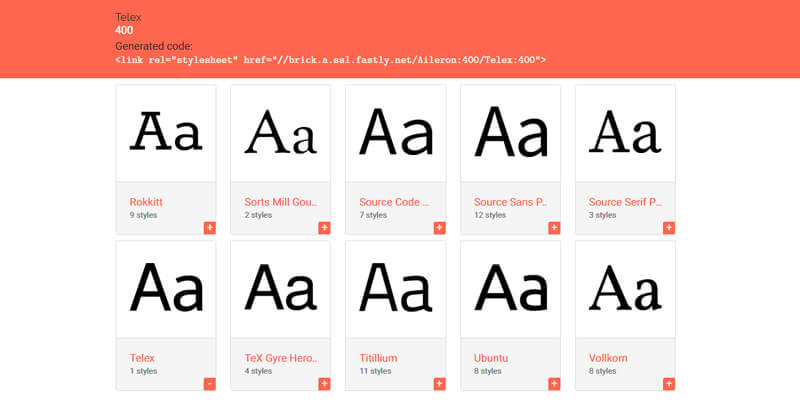800x400 pixels.
Task: Open the Source Sans Pro preview image
Action: (510, 133)
